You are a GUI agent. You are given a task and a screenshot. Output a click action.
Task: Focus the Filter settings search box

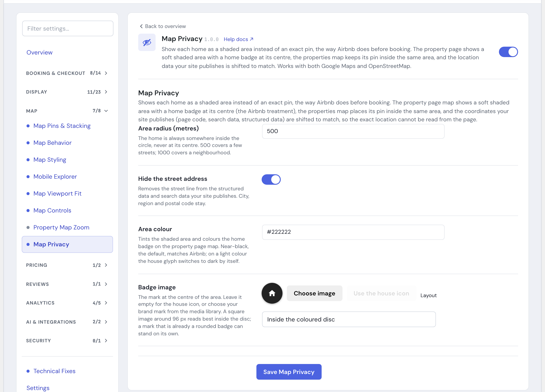68,29
